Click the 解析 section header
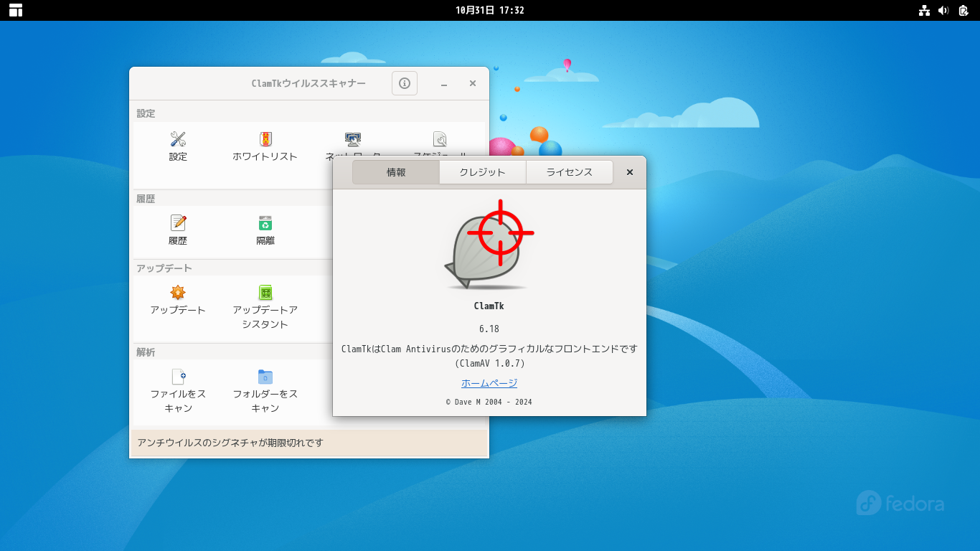The width and height of the screenshot is (980, 551). (x=146, y=352)
